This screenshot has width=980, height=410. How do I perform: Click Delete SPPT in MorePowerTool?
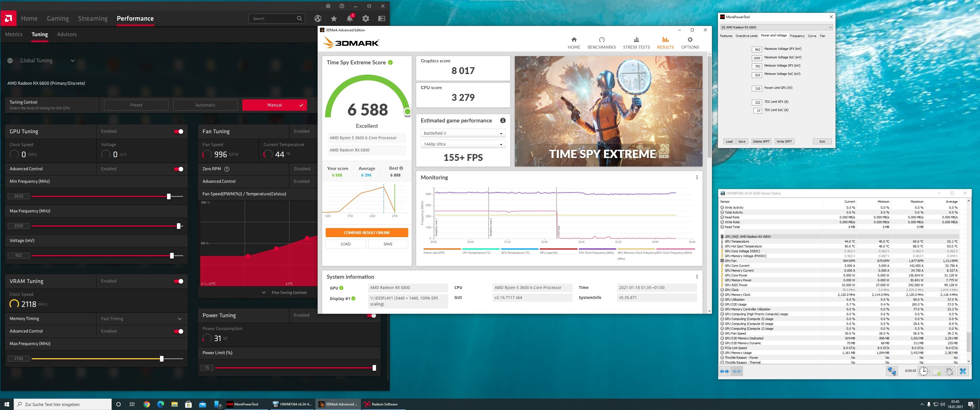pyautogui.click(x=761, y=142)
